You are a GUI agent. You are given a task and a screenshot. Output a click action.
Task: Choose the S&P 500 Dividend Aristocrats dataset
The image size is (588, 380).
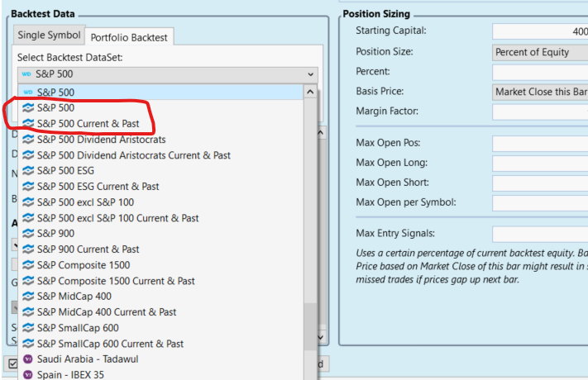160,140
